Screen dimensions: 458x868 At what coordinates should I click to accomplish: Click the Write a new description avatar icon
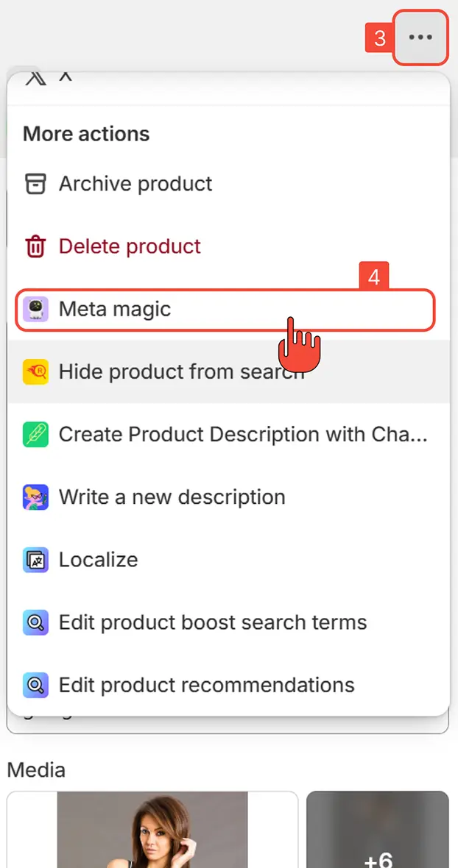coord(35,497)
